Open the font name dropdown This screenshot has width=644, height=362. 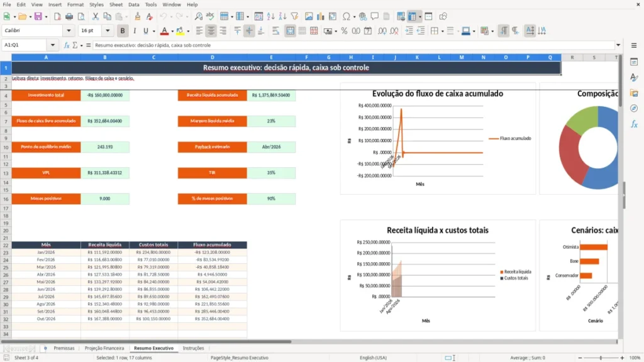(69, 30)
